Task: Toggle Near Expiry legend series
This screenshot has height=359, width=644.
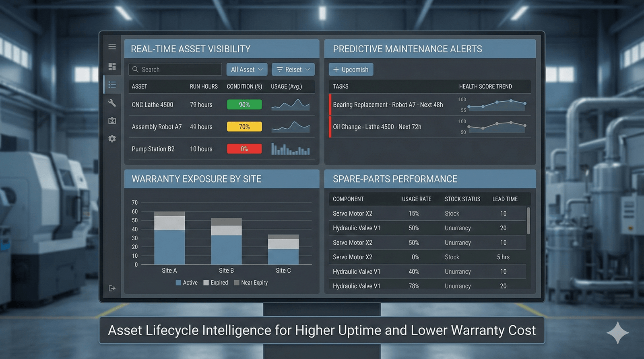Action: pyautogui.click(x=251, y=283)
